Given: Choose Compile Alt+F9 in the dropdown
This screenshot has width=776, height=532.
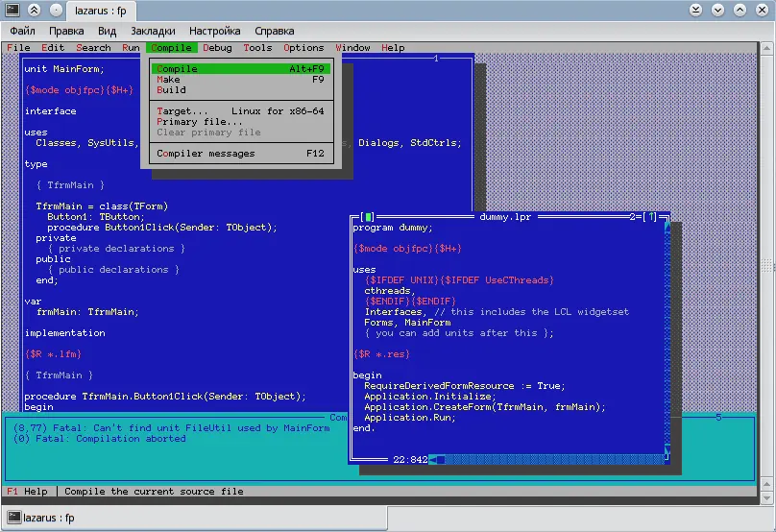Looking at the screenshot, I should [x=241, y=69].
